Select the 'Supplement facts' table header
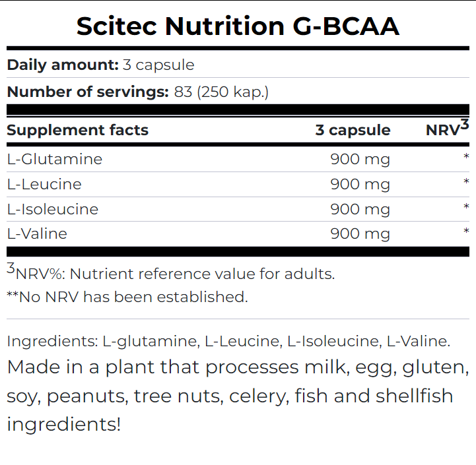This screenshot has width=476, height=465. (x=77, y=130)
